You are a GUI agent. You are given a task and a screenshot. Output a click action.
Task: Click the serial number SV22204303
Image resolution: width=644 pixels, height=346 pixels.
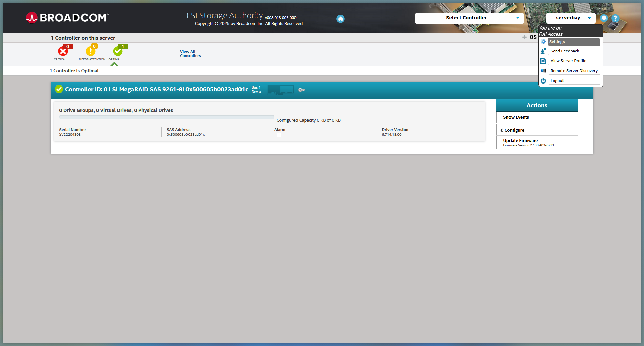(70, 135)
